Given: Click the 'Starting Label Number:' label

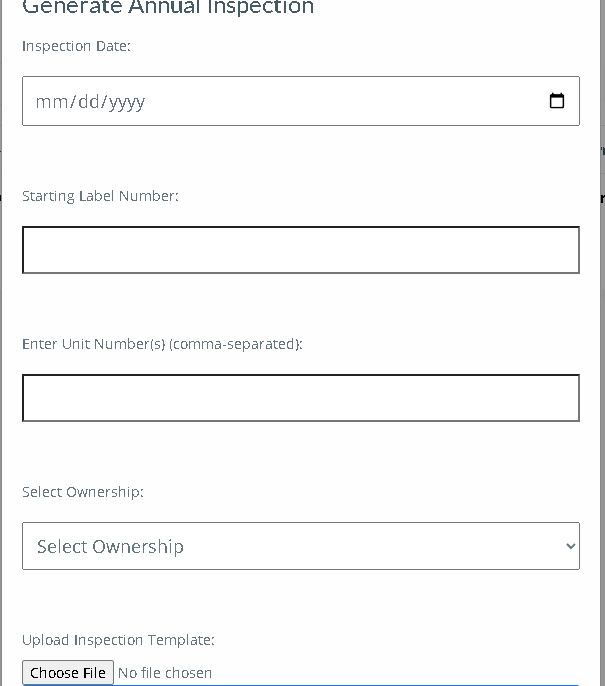Looking at the screenshot, I should coord(100,196).
